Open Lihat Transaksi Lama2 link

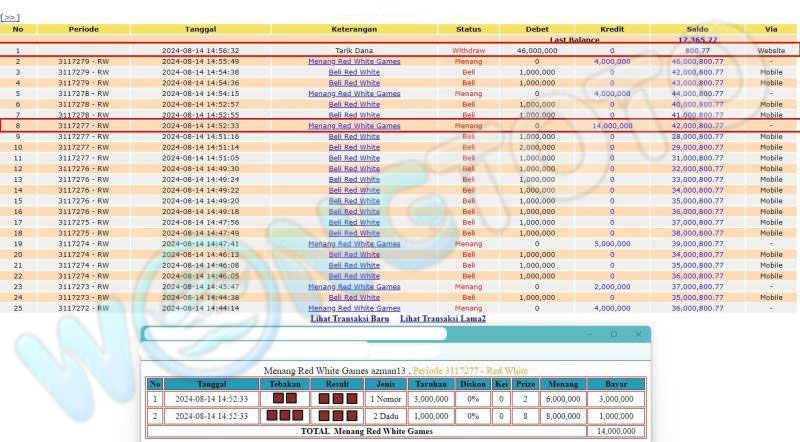pyautogui.click(x=443, y=318)
